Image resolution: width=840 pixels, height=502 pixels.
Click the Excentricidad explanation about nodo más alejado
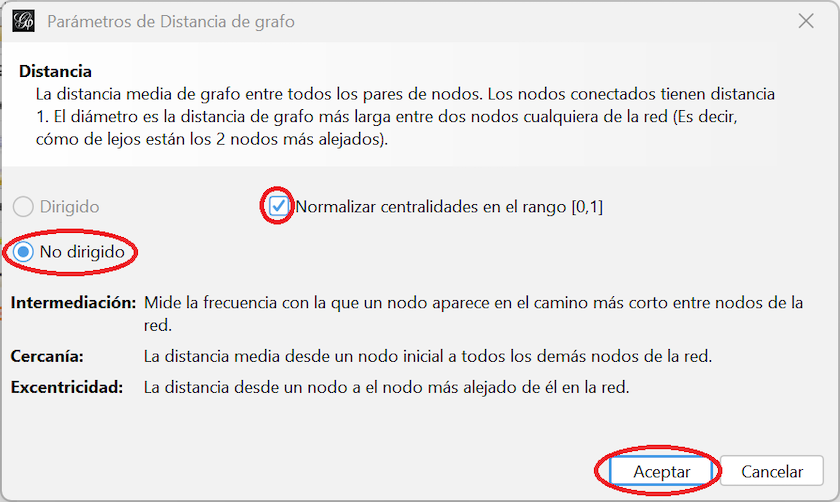386,387
